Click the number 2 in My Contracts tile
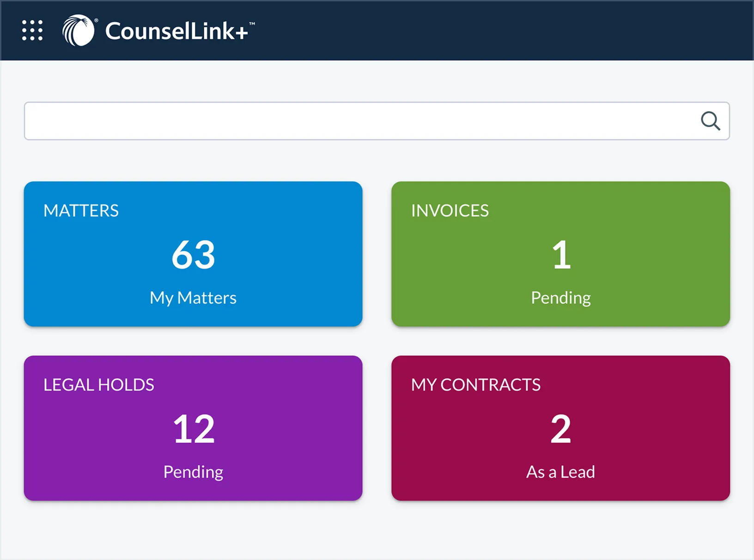The image size is (754, 560). [560, 429]
